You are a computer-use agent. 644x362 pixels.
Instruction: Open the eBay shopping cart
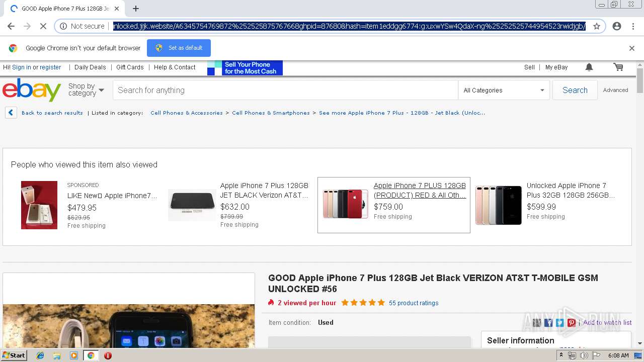[x=618, y=67]
